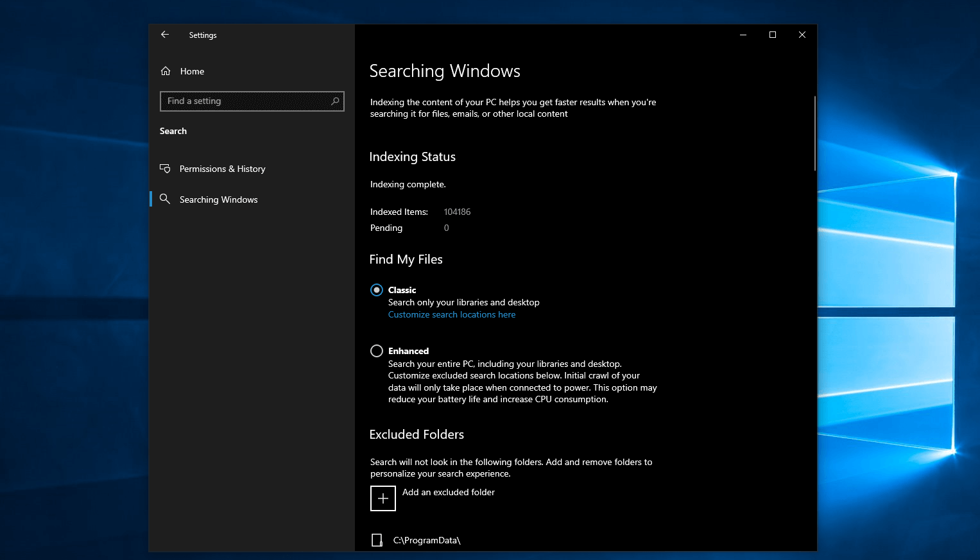Maximize the Settings window
The image size is (980, 560).
pyautogui.click(x=773, y=35)
